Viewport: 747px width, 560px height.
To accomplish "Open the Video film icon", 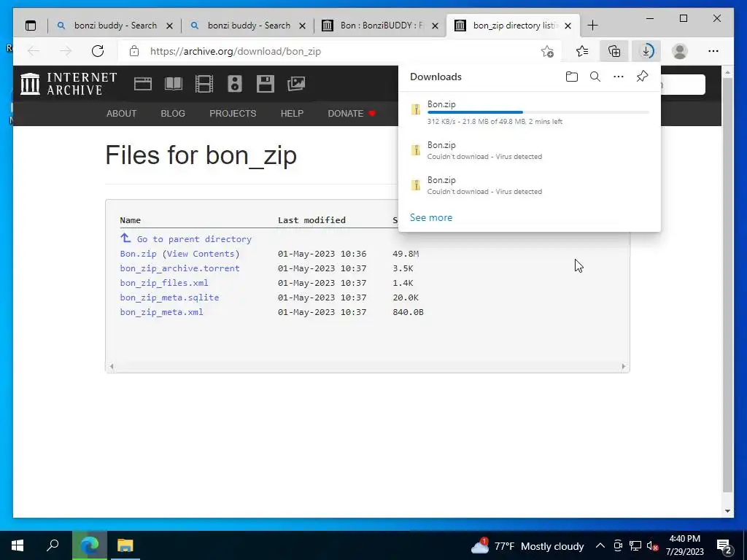I will click(x=204, y=84).
